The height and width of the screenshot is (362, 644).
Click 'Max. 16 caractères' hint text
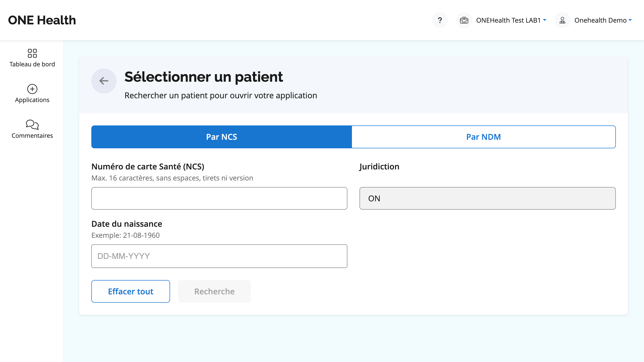pos(172,178)
